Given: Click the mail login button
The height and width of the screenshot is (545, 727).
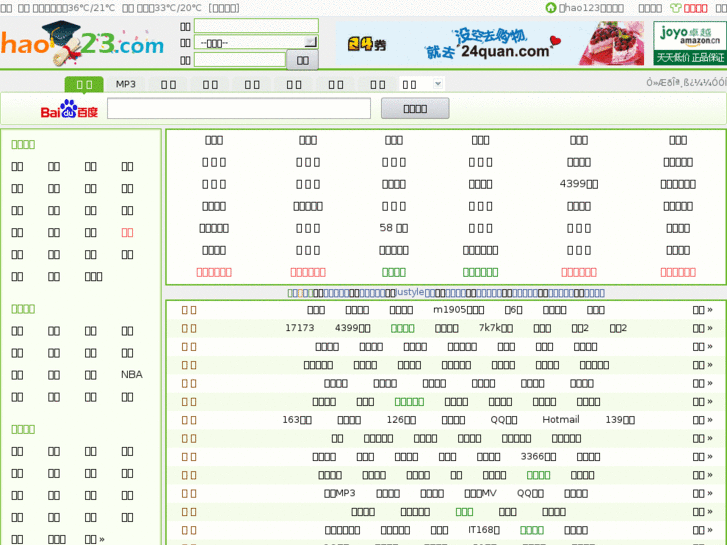Looking at the screenshot, I should pyautogui.click(x=302, y=60).
